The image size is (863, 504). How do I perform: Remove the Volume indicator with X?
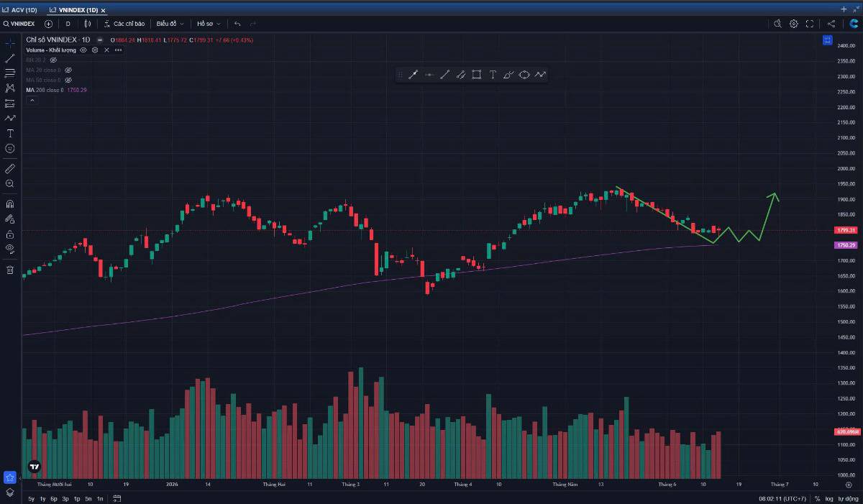[x=106, y=50]
